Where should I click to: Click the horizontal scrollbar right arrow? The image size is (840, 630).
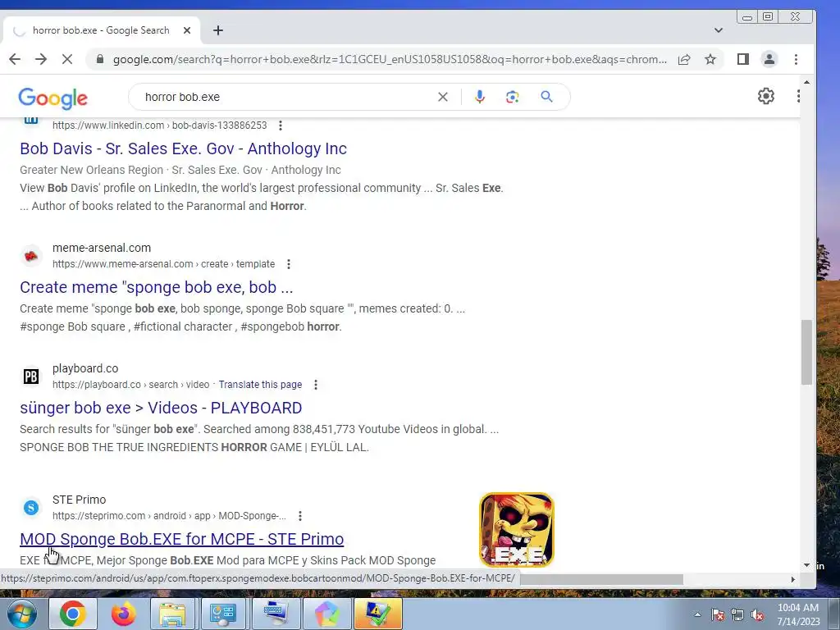793,579
